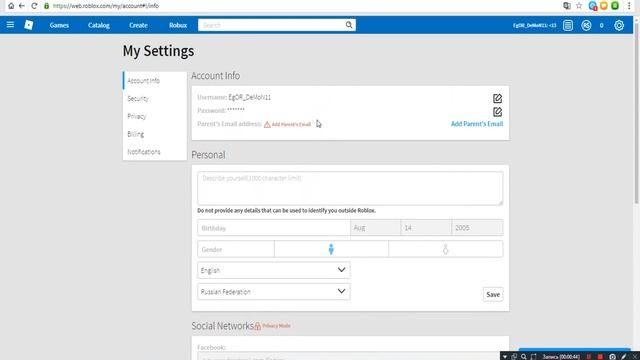Stop the screen recording
Screen dimensions: 640x360
[600, 356]
